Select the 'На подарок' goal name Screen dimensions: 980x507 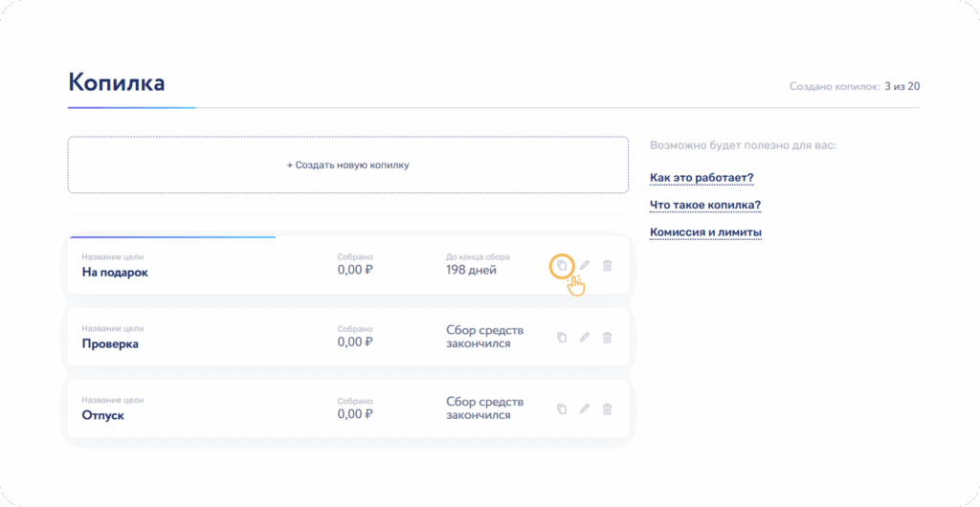point(115,272)
